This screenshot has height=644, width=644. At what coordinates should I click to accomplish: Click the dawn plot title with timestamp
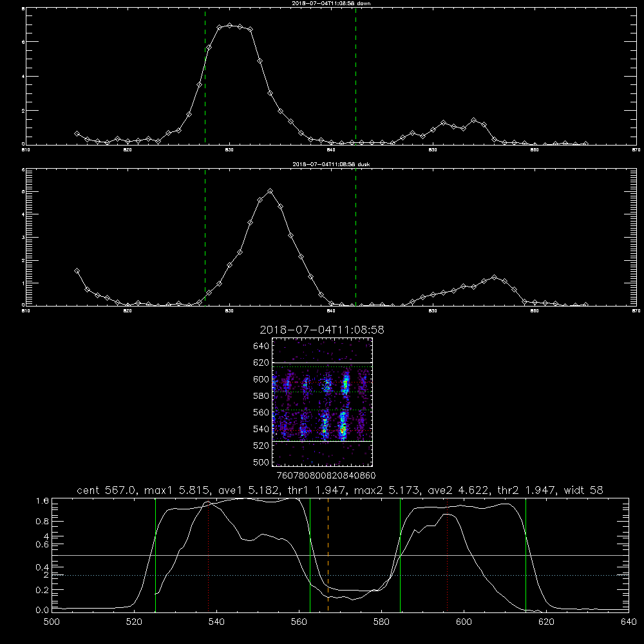(x=331, y=3)
